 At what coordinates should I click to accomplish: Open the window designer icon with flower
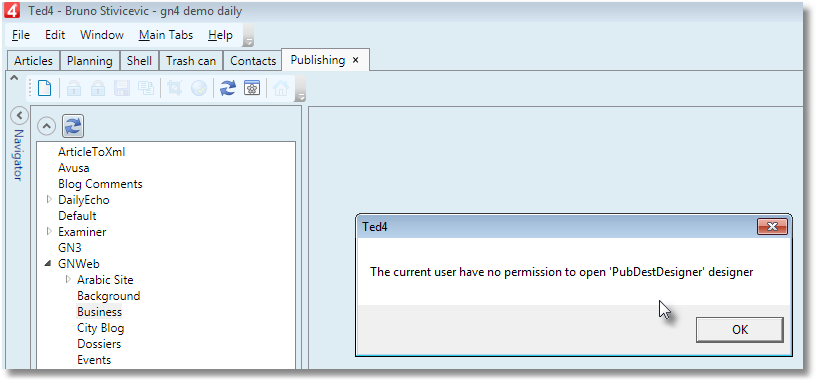[x=252, y=89]
